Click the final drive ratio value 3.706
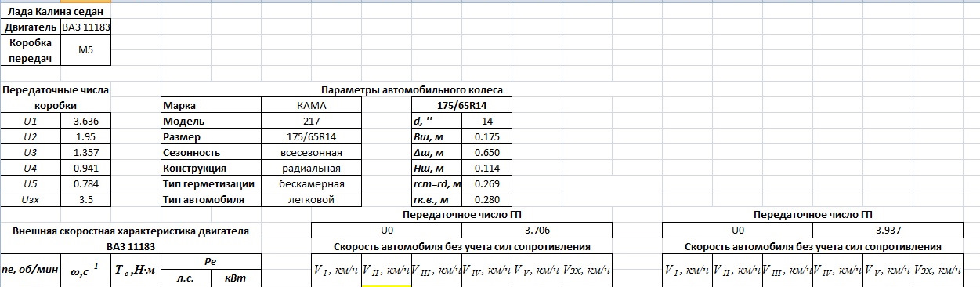This screenshot has height=287, width=980. [537, 231]
